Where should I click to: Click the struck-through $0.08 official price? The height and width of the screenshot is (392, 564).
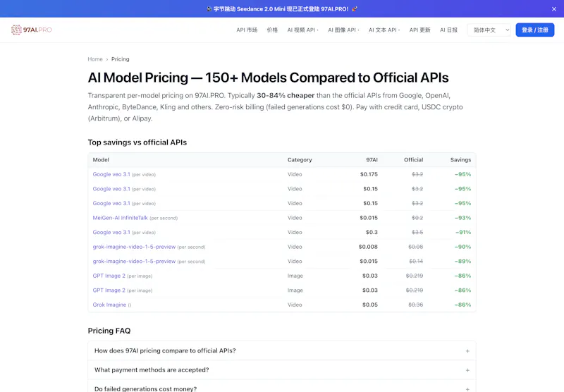click(x=415, y=247)
